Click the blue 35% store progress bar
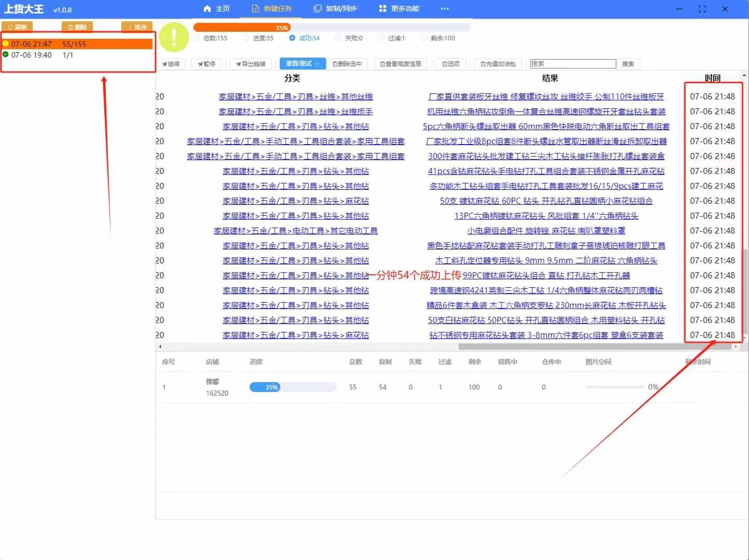Screen dimensions: 749x560 (293, 387)
